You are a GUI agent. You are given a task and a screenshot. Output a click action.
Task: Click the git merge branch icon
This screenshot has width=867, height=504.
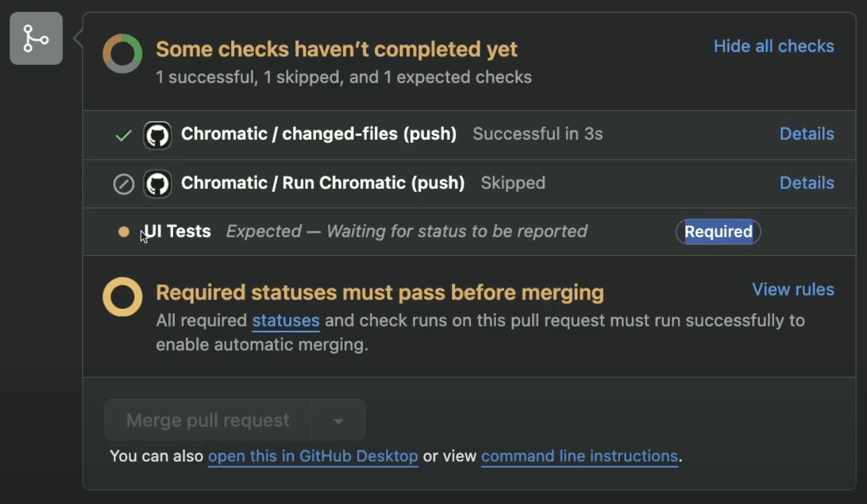click(36, 39)
